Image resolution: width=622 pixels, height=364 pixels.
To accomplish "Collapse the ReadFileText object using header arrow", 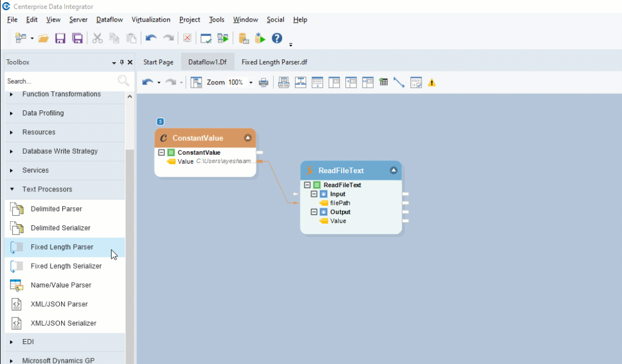I will tap(394, 170).
